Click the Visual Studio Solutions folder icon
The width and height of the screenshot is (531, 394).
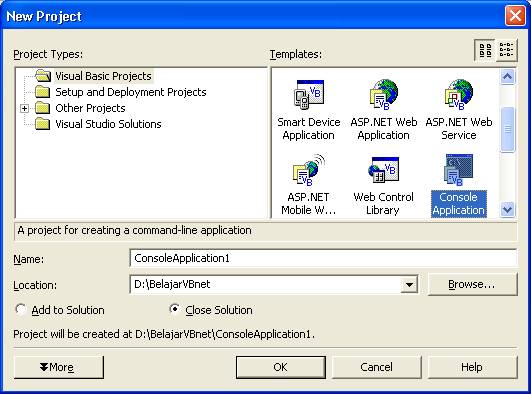coord(43,124)
